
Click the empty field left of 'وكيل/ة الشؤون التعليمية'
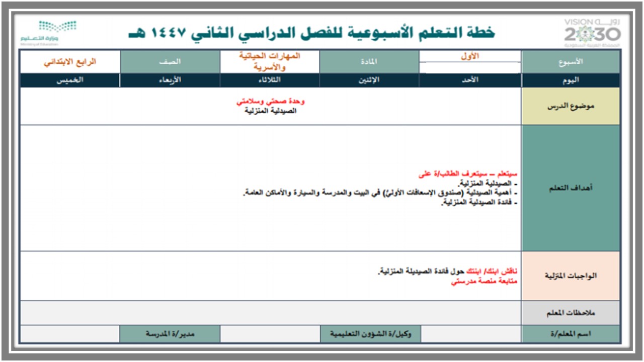pos(270,334)
